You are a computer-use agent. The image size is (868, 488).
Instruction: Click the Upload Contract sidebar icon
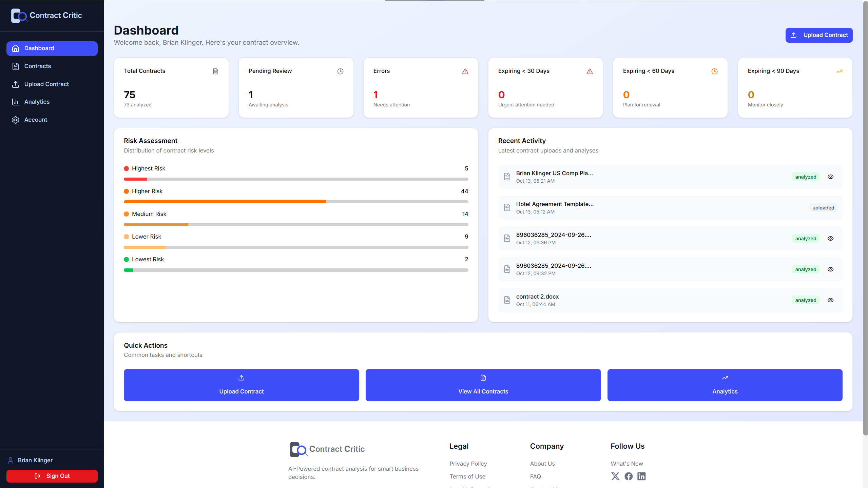point(16,84)
